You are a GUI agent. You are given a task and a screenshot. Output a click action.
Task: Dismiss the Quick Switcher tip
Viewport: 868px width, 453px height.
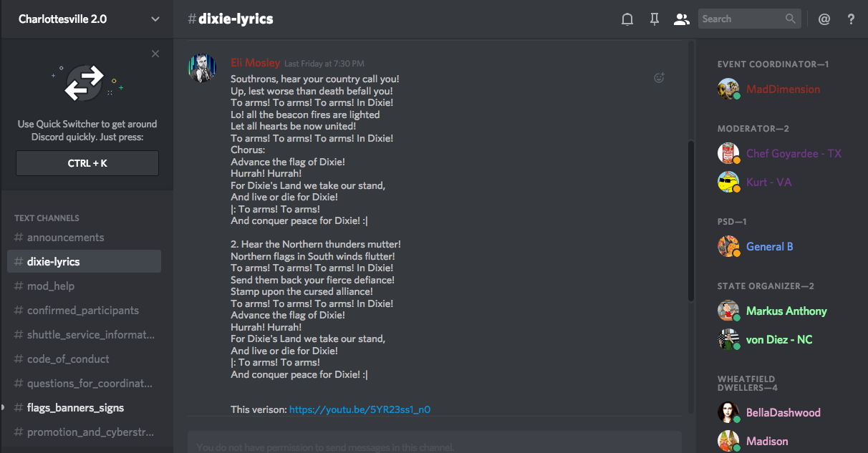[155, 54]
